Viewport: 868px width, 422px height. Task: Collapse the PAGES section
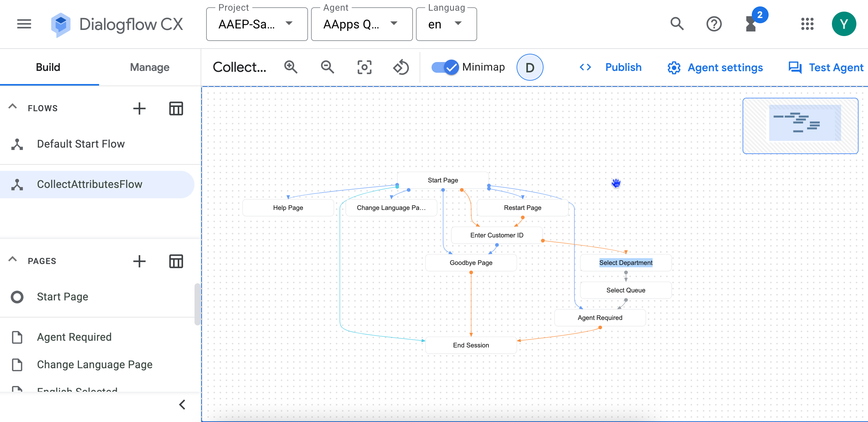click(13, 259)
